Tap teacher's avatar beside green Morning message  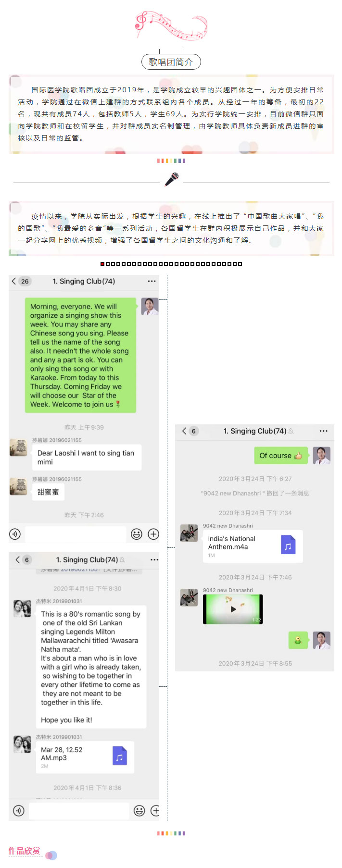tap(150, 306)
